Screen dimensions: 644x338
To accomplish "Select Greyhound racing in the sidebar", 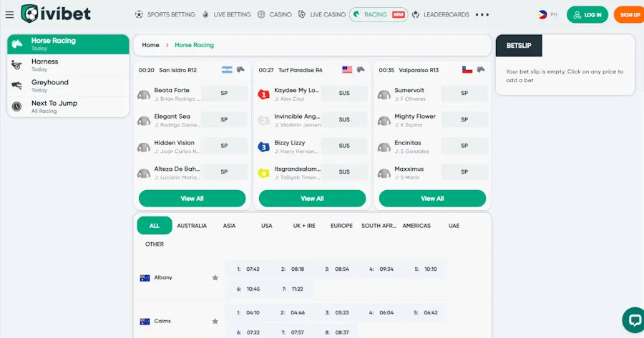I will point(68,86).
